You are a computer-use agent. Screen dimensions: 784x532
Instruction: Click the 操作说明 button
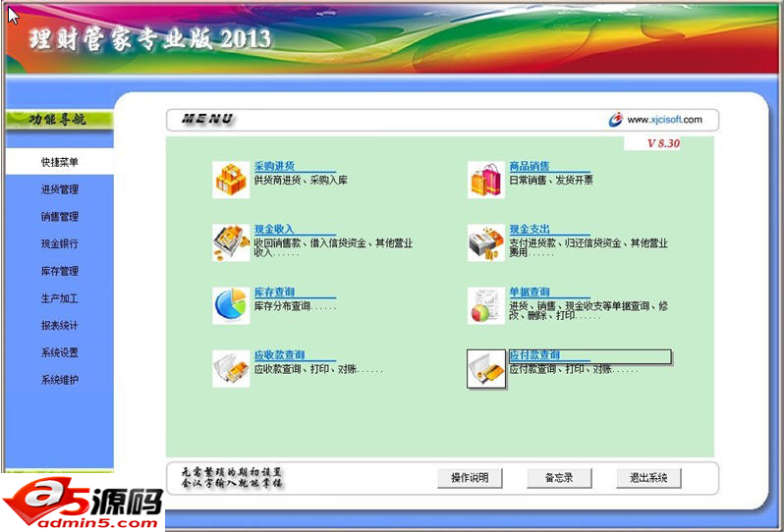click(x=470, y=478)
